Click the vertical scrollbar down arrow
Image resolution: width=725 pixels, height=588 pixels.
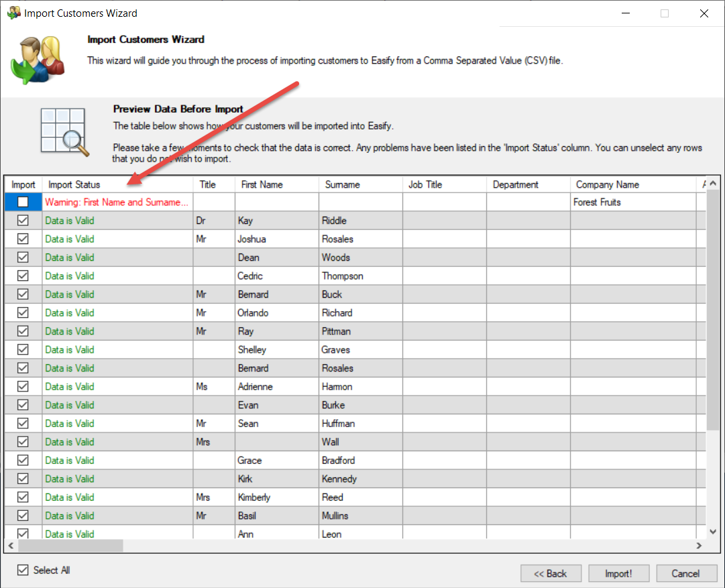713,531
